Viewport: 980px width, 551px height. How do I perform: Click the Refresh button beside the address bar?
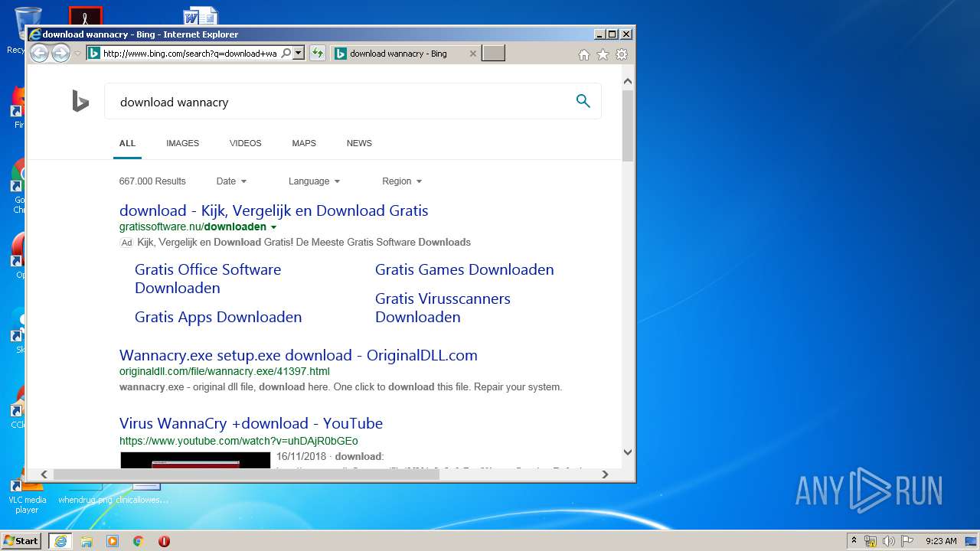[318, 54]
